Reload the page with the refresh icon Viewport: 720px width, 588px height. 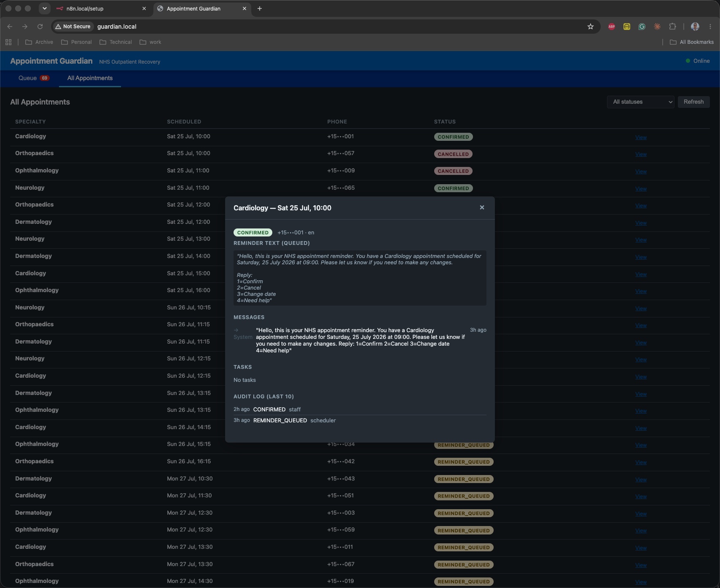(x=40, y=27)
